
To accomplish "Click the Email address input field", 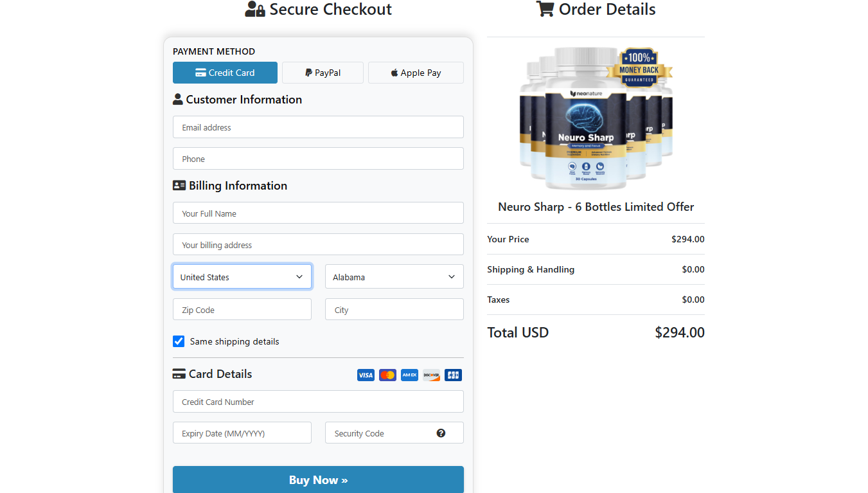I will [318, 127].
